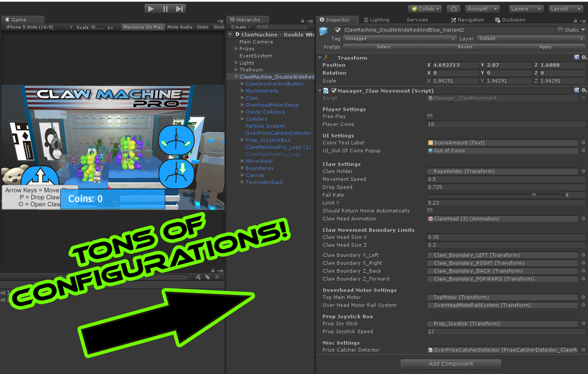Click the Add Component button

pos(451,364)
